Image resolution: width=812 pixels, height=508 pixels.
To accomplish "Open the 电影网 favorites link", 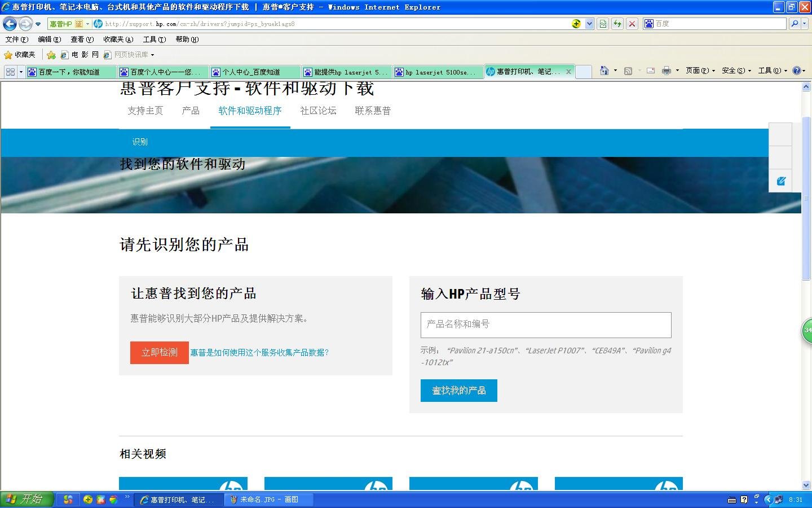I will (80, 55).
